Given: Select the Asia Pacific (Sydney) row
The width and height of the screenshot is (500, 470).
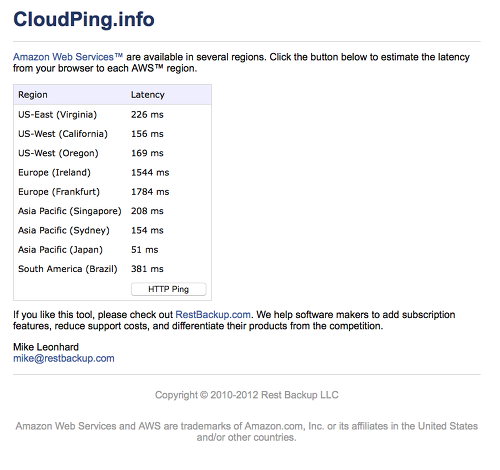Looking at the screenshot, I should (x=112, y=230).
